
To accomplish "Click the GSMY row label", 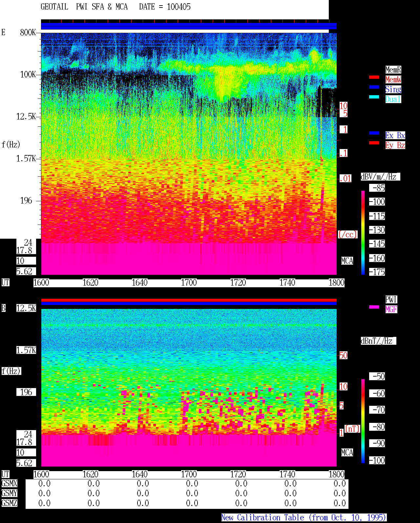I will pyautogui.click(x=9, y=493).
